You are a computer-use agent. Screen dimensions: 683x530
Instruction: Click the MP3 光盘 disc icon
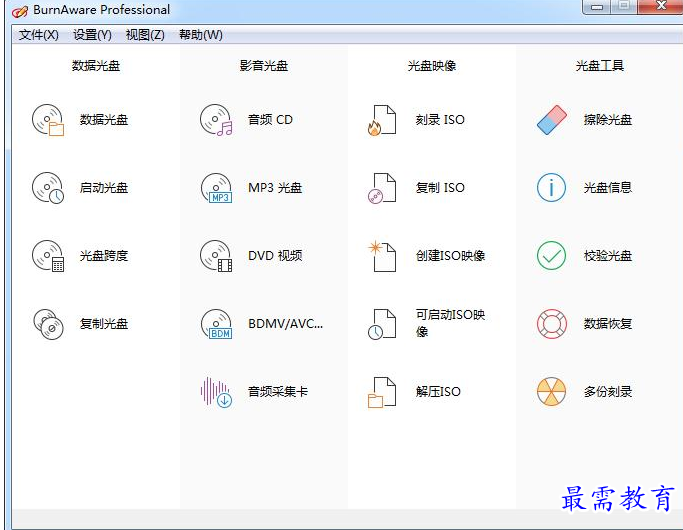(216, 188)
